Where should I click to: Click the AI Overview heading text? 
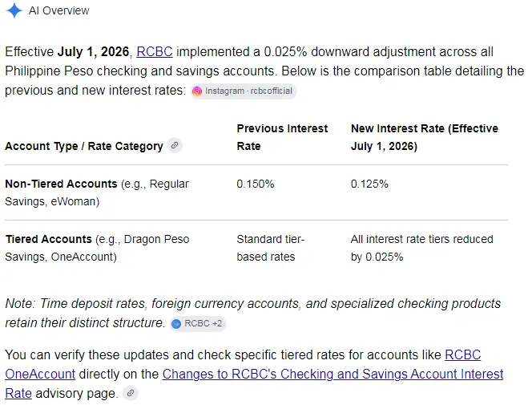coord(59,10)
